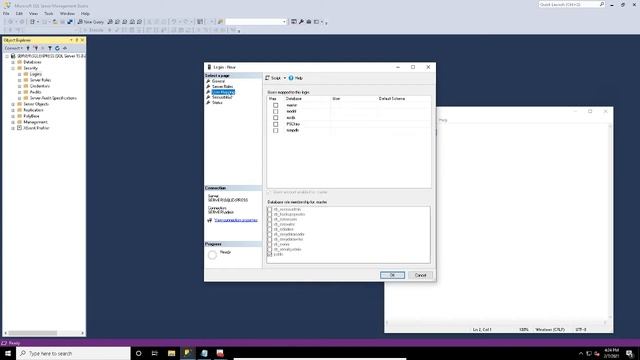Click the wrench icon beside the Status page
640x360 pixels.
click(208, 102)
